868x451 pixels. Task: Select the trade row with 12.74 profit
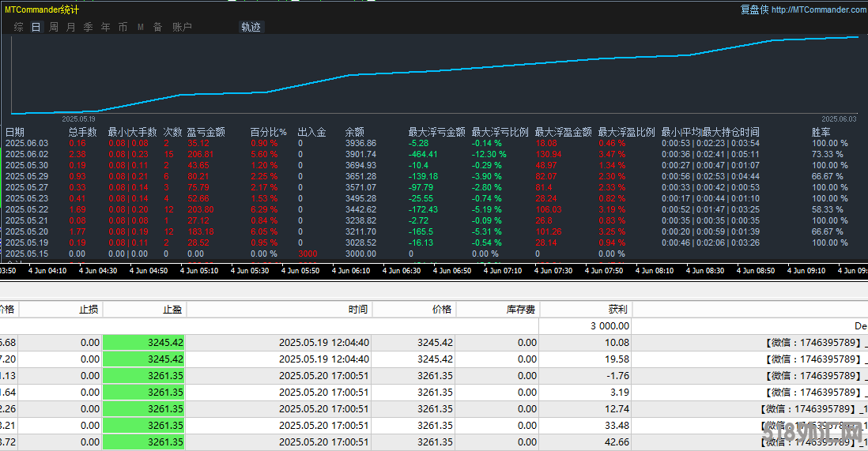coord(434,409)
